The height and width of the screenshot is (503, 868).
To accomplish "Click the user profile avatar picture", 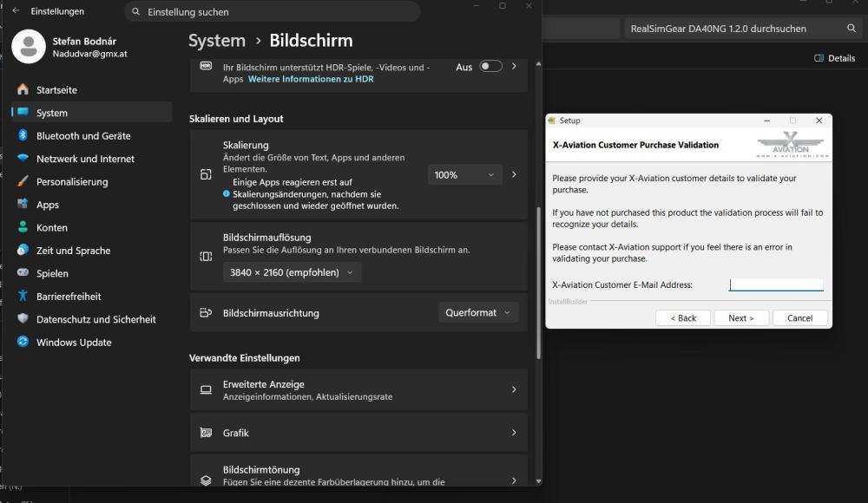I will pos(29,47).
